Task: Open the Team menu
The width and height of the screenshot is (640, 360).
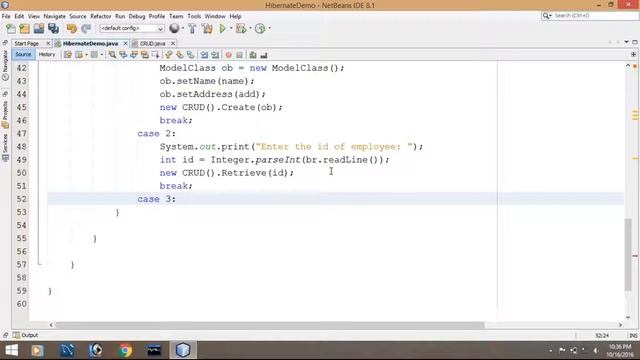Action: tap(176, 16)
